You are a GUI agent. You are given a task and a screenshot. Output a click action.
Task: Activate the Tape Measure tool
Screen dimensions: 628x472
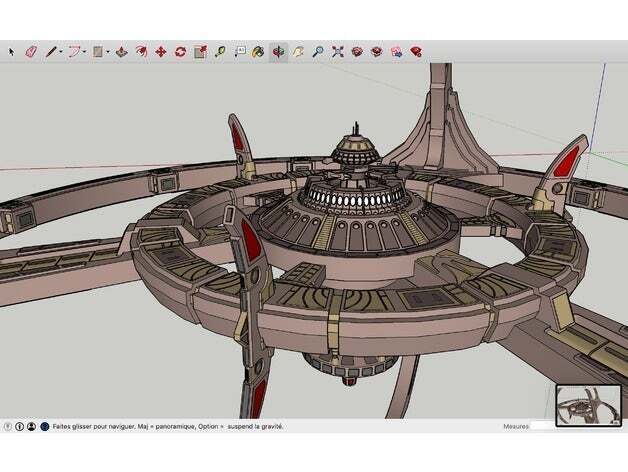[x=220, y=52]
